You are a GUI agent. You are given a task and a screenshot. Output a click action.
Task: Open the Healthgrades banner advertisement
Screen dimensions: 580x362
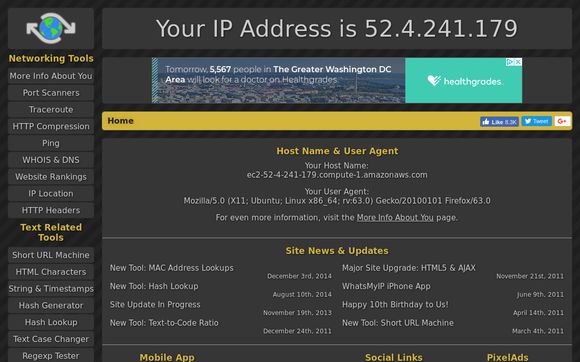click(337, 80)
